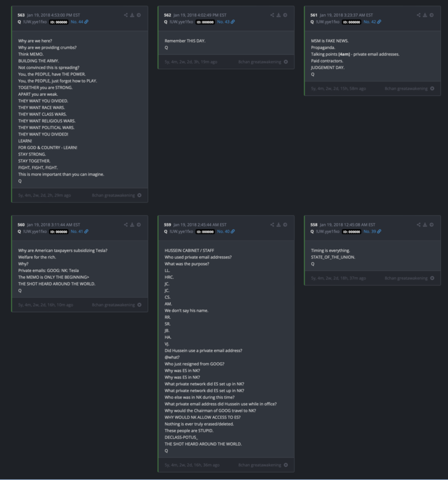Open post 558 with arrow circle icon

432,225
